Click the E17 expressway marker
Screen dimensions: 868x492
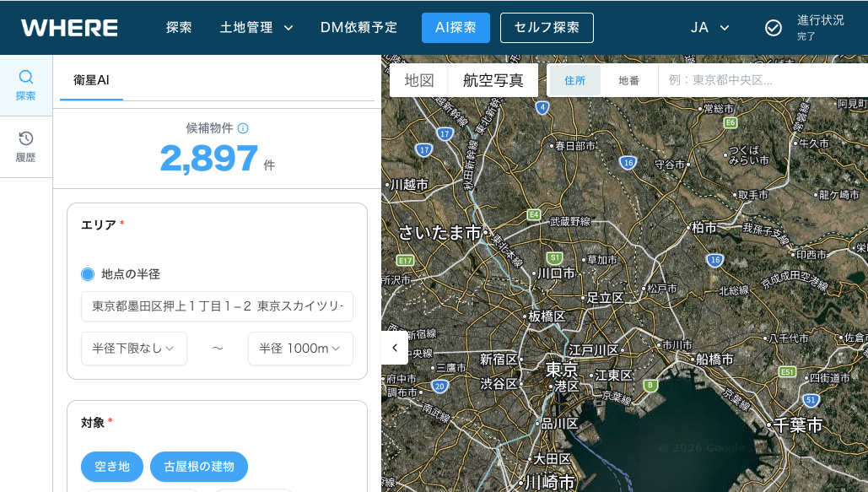pyautogui.click(x=405, y=261)
